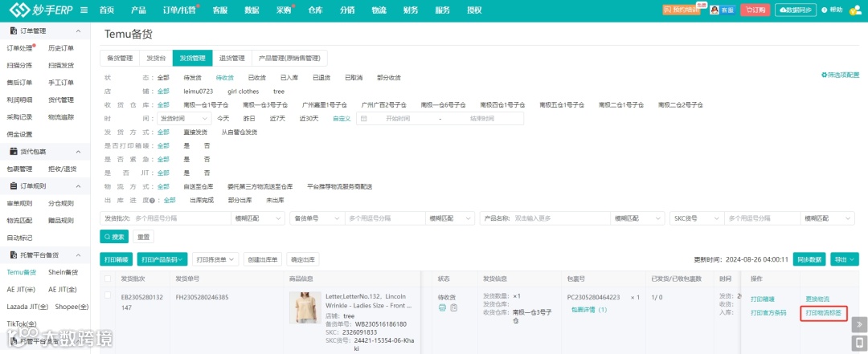Screen dimensions: 868x354
Task: Click the calendar icon in date range
Action: tap(364, 118)
